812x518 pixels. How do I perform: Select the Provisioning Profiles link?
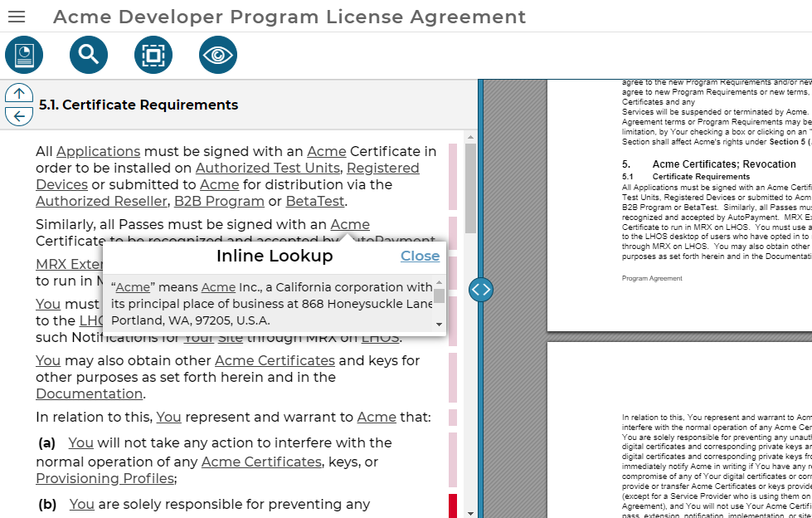click(x=105, y=478)
